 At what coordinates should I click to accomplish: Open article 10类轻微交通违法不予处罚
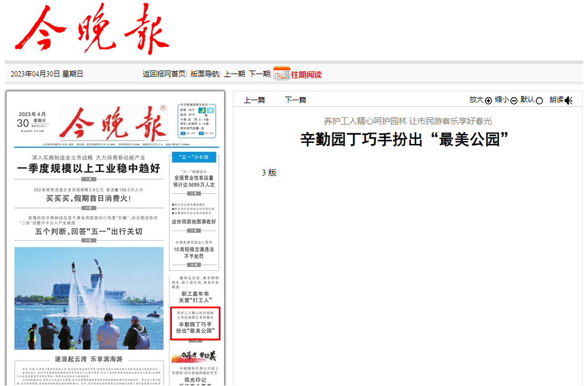[195, 253]
